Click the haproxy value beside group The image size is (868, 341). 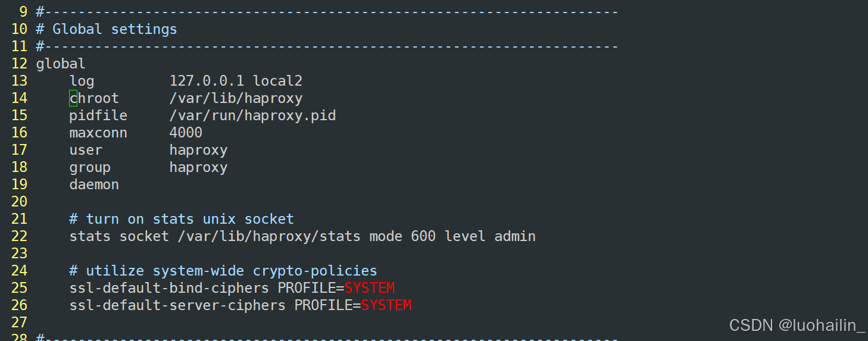pyautogui.click(x=198, y=167)
